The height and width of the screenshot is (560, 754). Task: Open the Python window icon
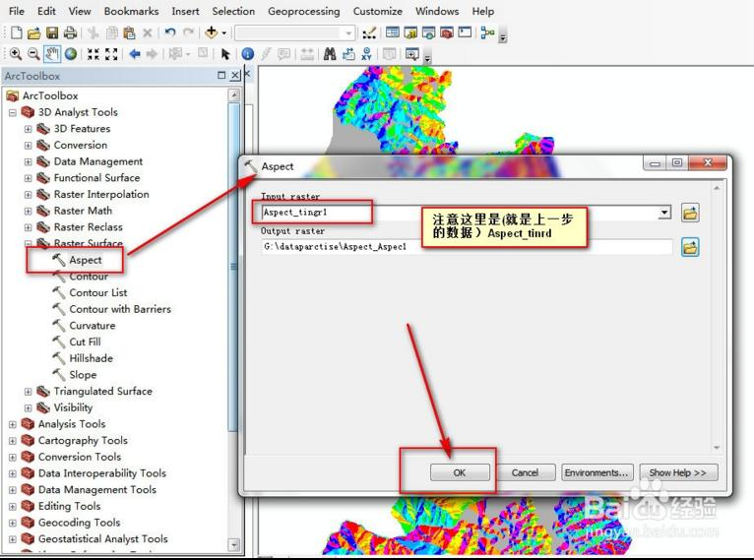click(465, 32)
